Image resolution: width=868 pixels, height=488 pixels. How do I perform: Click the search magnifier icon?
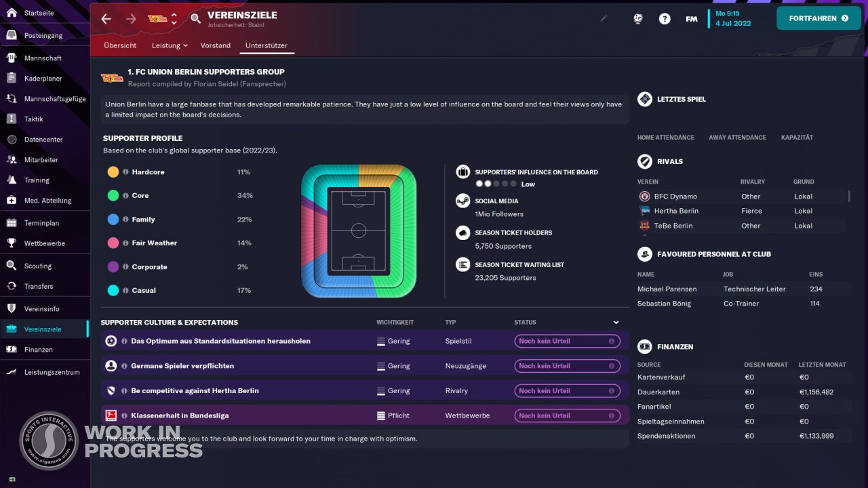pos(195,19)
